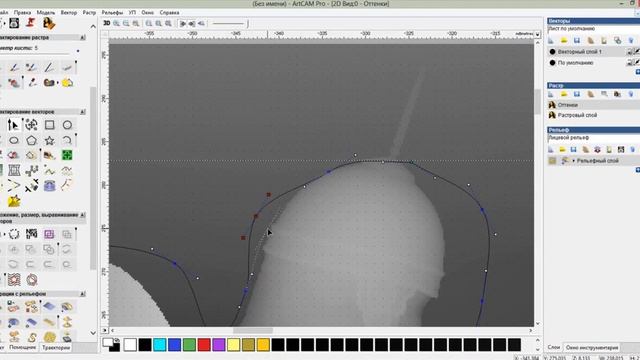Pick the cyan color swatch
The image size is (640, 360).
[x=160, y=345]
